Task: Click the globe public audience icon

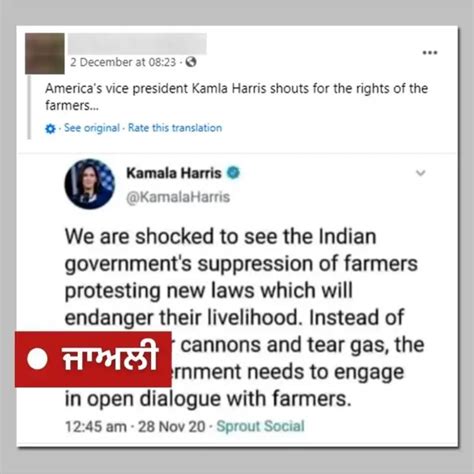Action: [x=191, y=62]
